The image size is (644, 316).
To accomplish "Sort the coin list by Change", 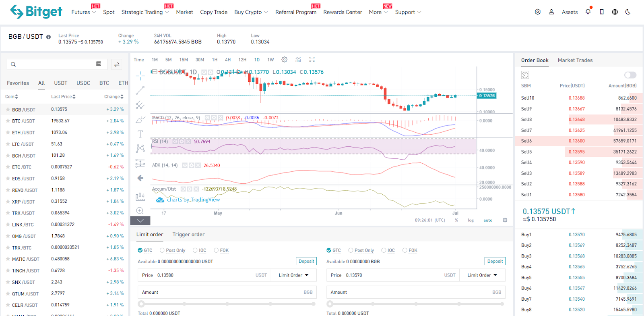I will pos(114,97).
